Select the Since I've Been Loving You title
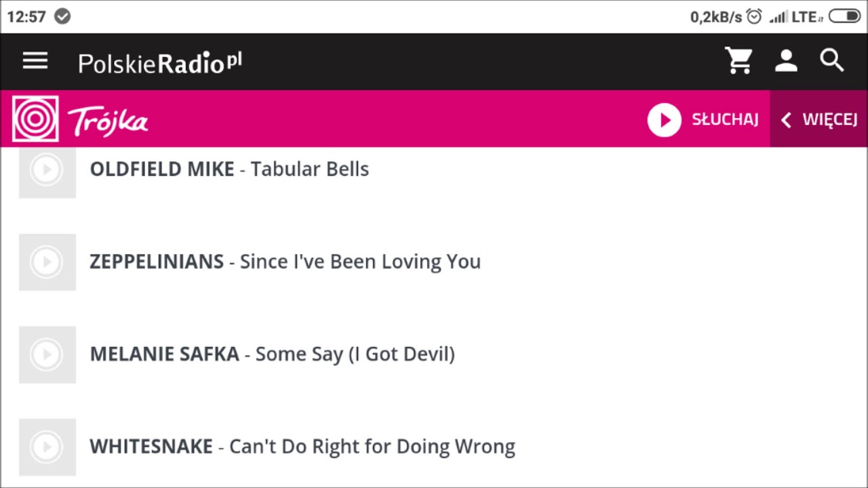 [360, 262]
